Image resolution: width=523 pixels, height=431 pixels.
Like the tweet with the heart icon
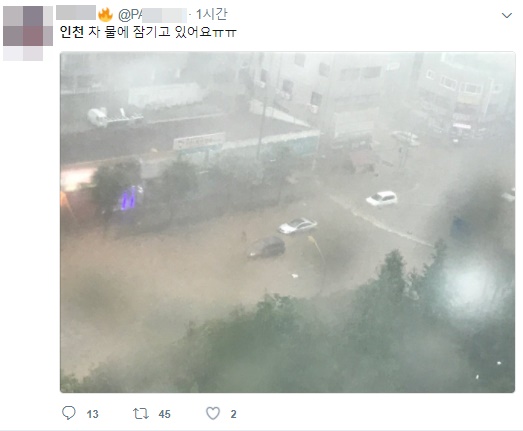213,413
